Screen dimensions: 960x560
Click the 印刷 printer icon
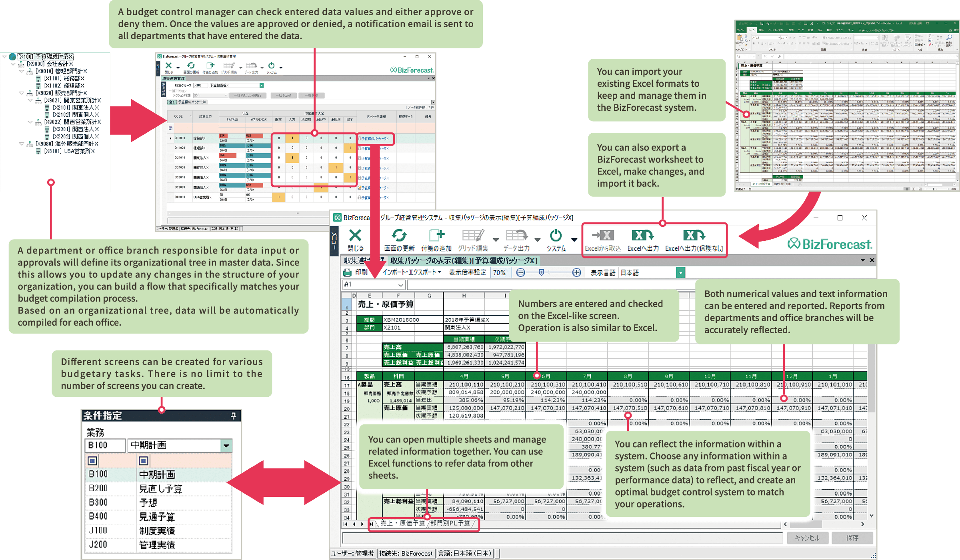[347, 272]
